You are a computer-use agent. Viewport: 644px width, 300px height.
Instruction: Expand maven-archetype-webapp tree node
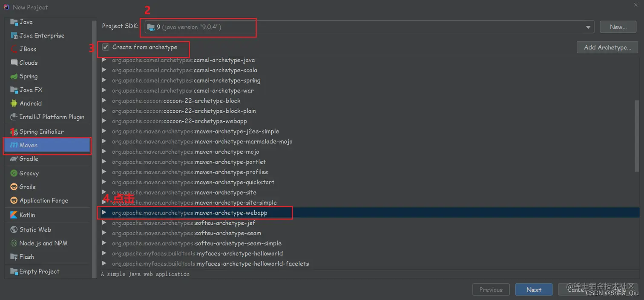pyautogui.click(x=104, y=212)
